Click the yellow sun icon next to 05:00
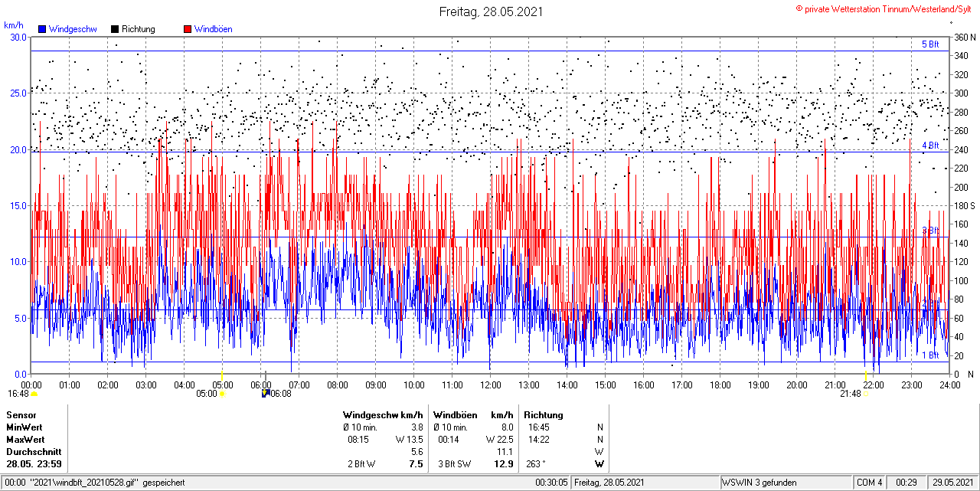Image resolution: width=980 pixels, height=491 pixels. click(x=222, y=394)
